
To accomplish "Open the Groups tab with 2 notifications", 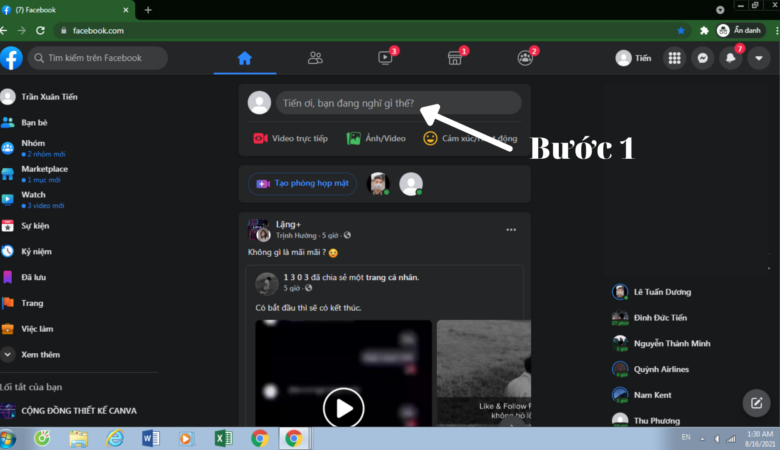I will (525, 58).
